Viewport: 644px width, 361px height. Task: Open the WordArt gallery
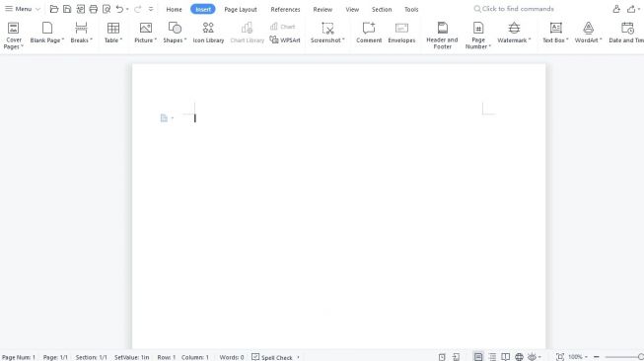pos(588,33)
